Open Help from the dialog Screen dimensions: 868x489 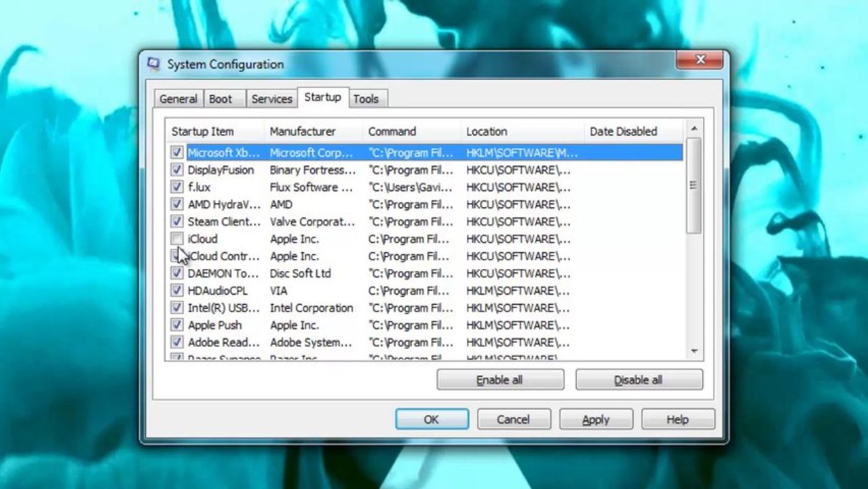[677, 420]
